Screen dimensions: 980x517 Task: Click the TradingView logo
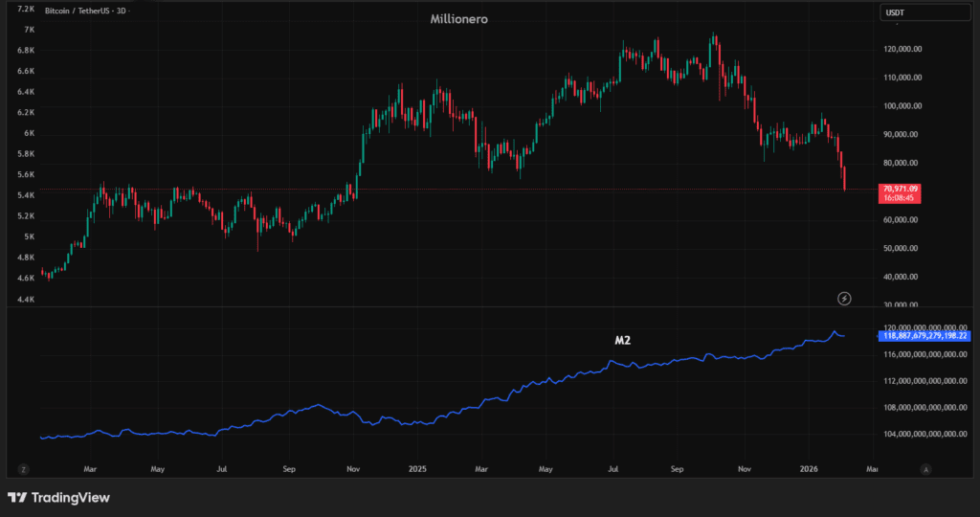tap(58, 498)
